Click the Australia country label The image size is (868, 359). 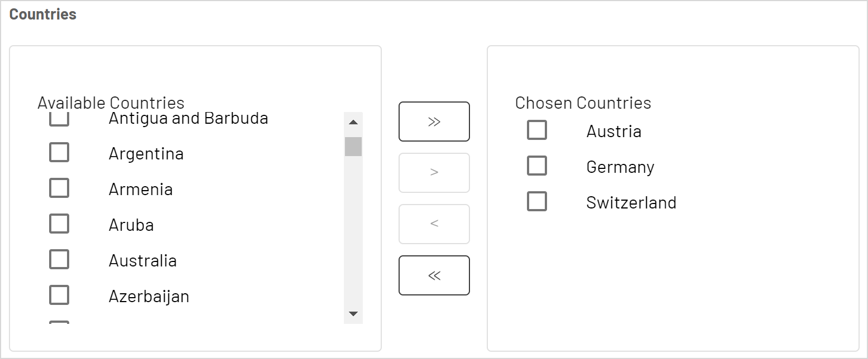[142, 261]
